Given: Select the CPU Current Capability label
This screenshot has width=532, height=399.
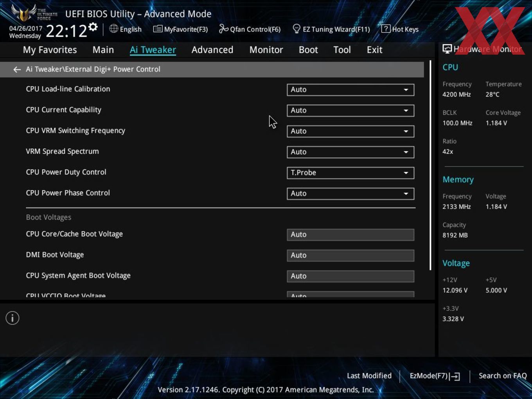Looking at the screenshot, I should 63,110.
